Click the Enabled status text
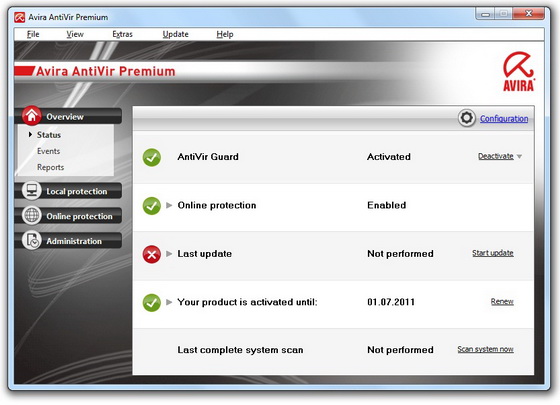 (x=387, y=205)
